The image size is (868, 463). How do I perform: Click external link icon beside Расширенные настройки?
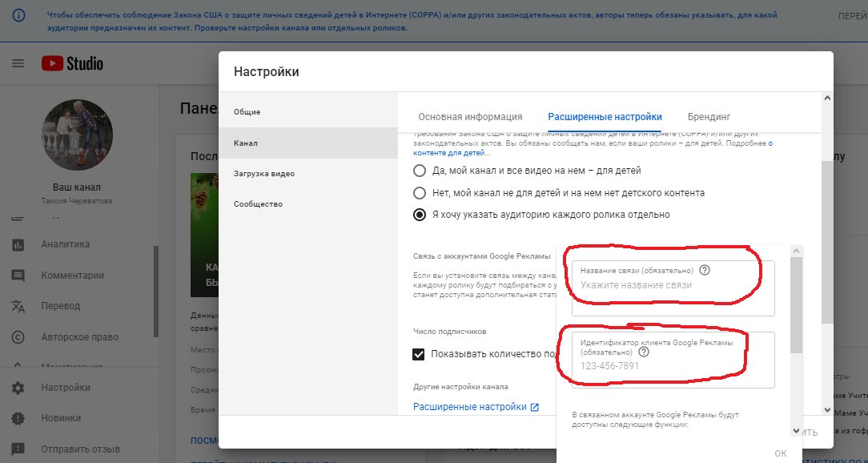[x=534, y=407]
